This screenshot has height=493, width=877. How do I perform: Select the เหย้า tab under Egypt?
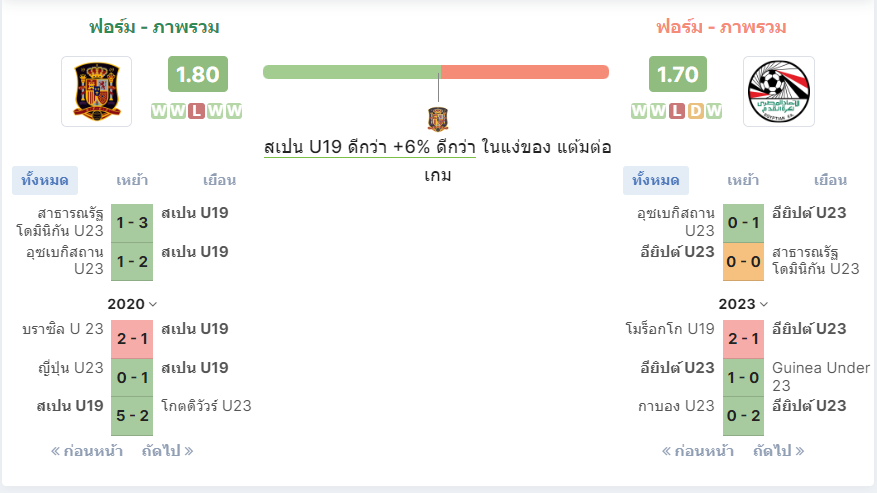coord(743,180)
